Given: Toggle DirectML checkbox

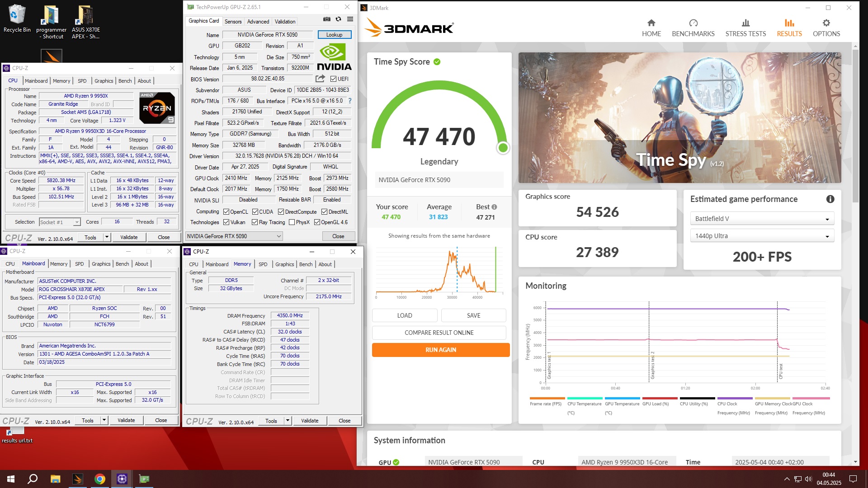Looking at the screenshot, I should tap(324, 211).
